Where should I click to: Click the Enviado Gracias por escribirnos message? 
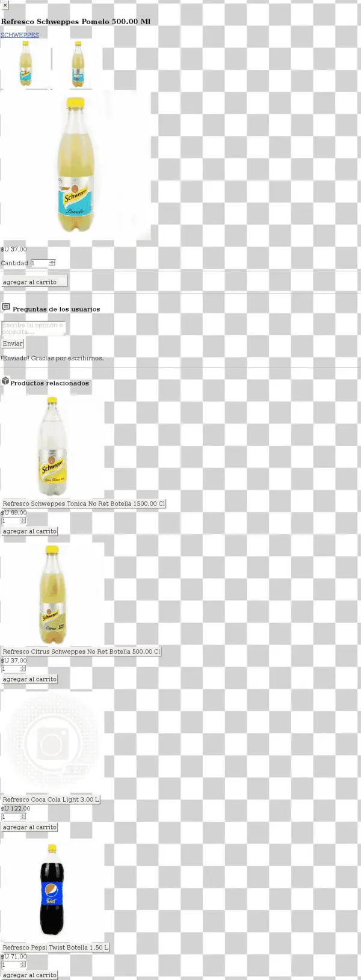click(x=52, y=358)
